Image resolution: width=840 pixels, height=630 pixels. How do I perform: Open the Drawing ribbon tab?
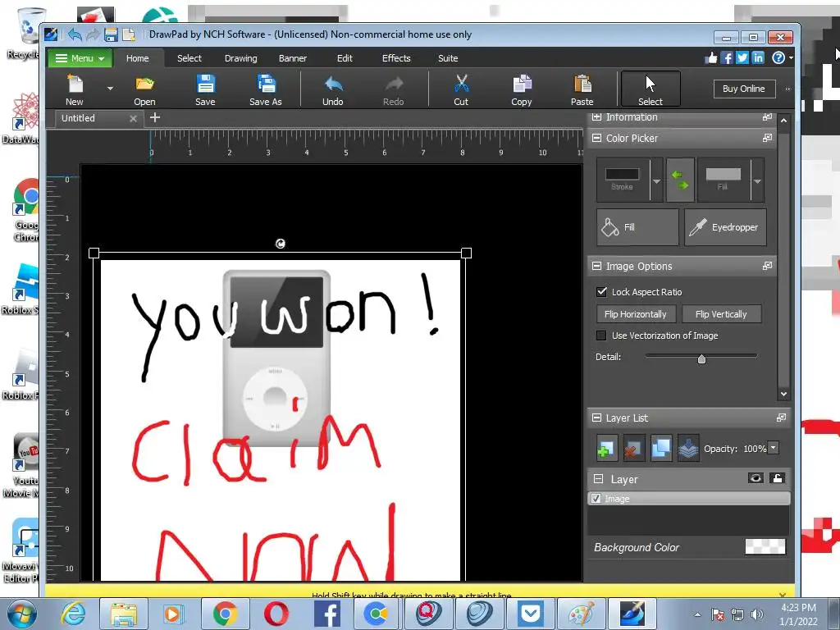tap(241, 58)
